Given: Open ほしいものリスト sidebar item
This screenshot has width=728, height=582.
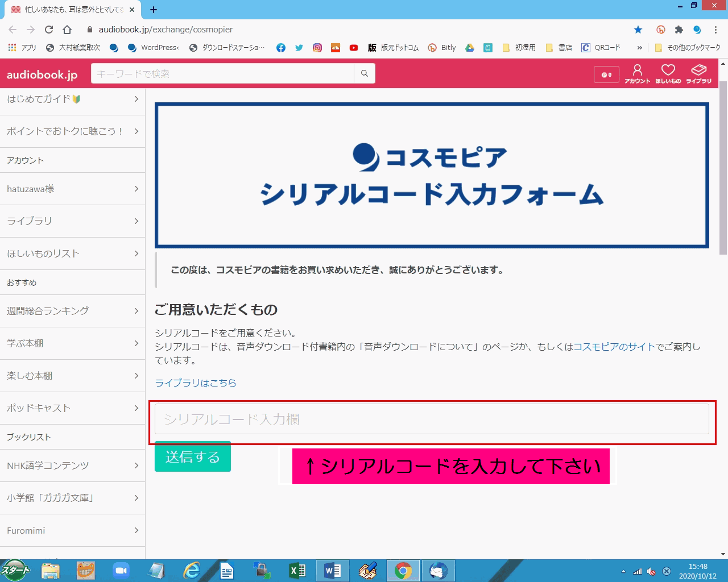Looking at the screenshot, I should pyautogui.click(x=72, y=253).
